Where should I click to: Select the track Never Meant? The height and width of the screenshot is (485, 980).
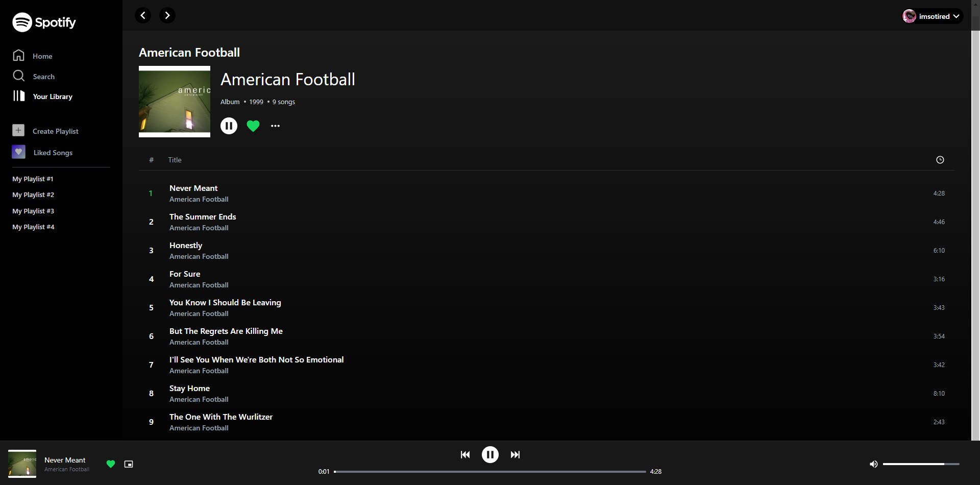tap(547, 193)
